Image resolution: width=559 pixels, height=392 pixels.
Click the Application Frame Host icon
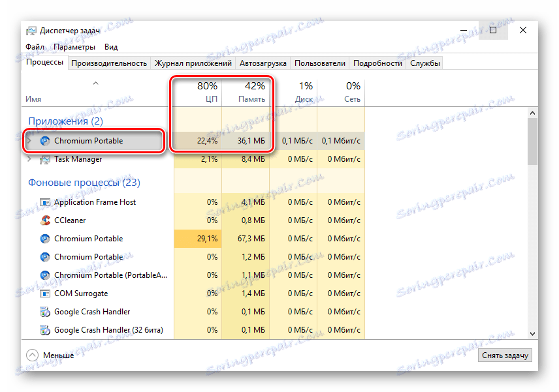pos(45,202)
